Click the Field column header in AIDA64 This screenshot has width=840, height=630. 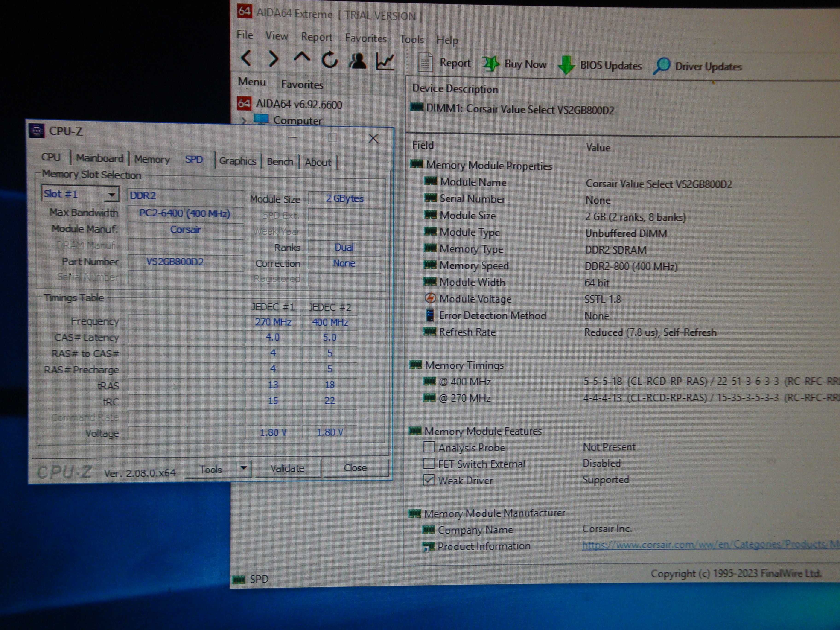pyautogui.click(x=423, y=145)
